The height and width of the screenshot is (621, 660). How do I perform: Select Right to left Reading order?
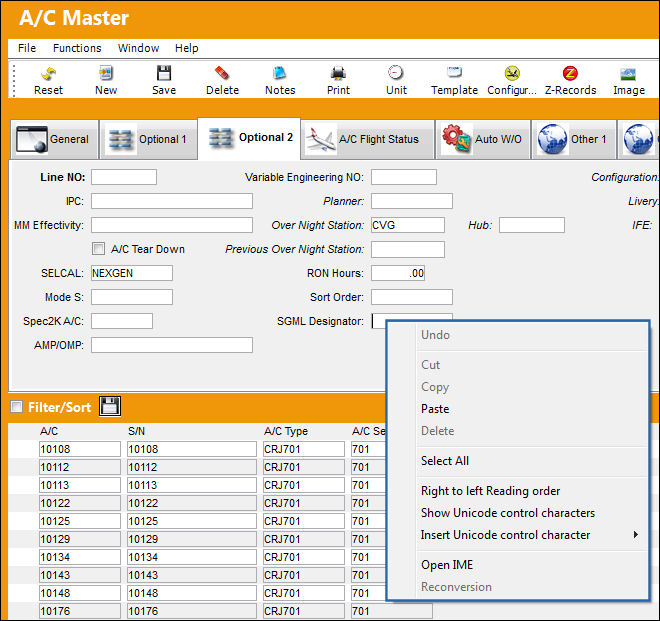coord(490,491)
